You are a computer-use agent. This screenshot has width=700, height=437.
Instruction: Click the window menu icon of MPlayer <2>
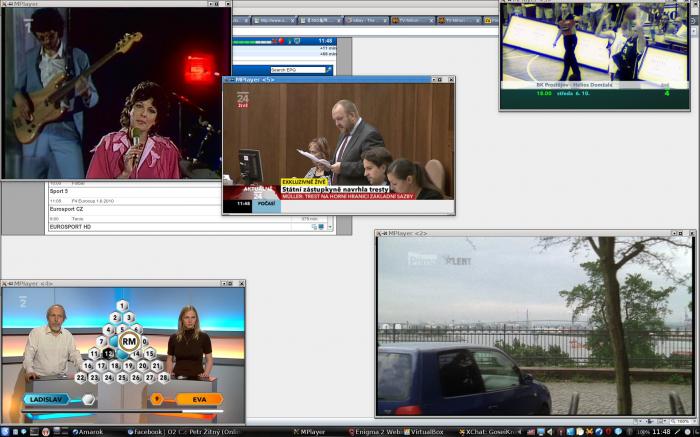coord(379,233)
